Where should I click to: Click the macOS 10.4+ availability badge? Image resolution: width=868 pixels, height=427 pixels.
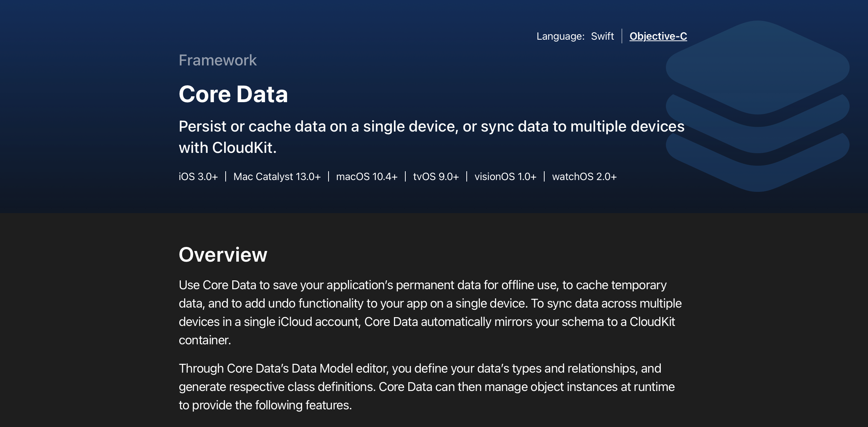[366, 177]
